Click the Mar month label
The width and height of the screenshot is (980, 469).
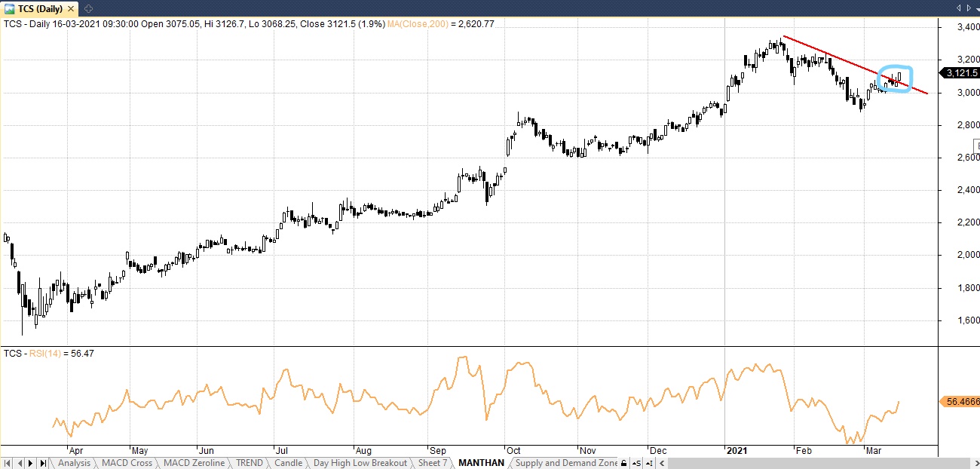tap(873, 449)
